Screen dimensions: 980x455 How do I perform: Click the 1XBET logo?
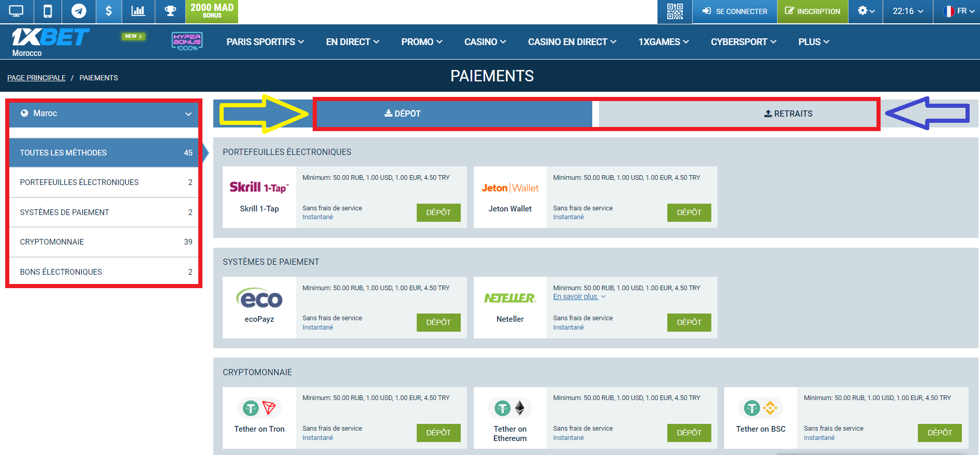50,37
